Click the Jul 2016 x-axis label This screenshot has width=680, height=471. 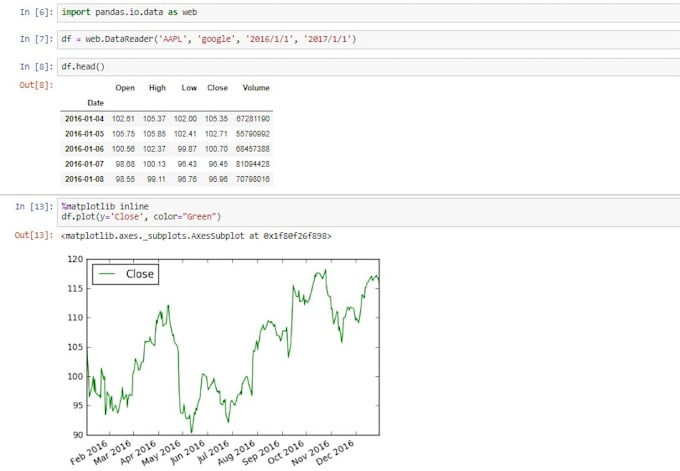click(213, 452)
